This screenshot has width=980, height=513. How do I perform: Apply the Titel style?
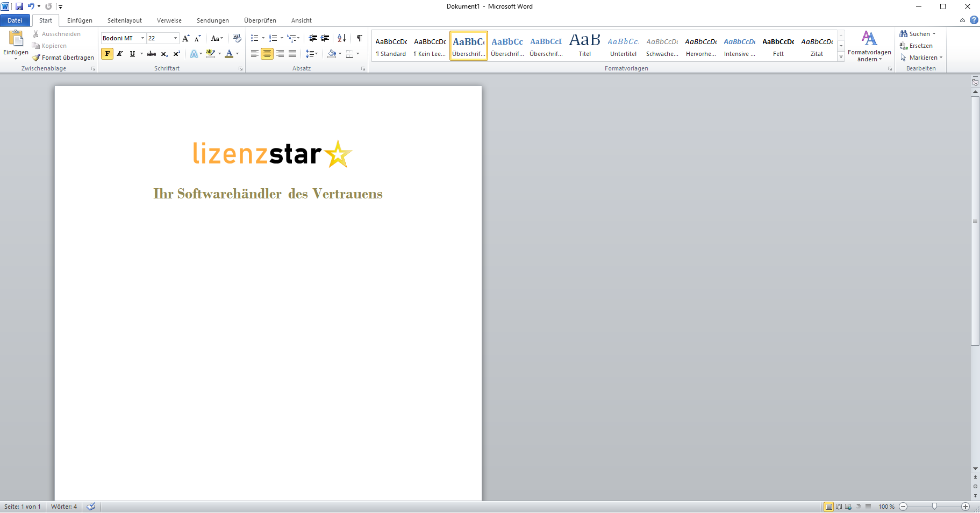[x=584, y=46]
